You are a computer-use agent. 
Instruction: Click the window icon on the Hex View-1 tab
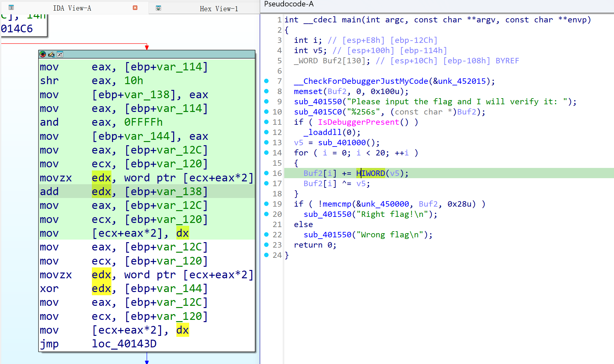click(x=158, y=9)
